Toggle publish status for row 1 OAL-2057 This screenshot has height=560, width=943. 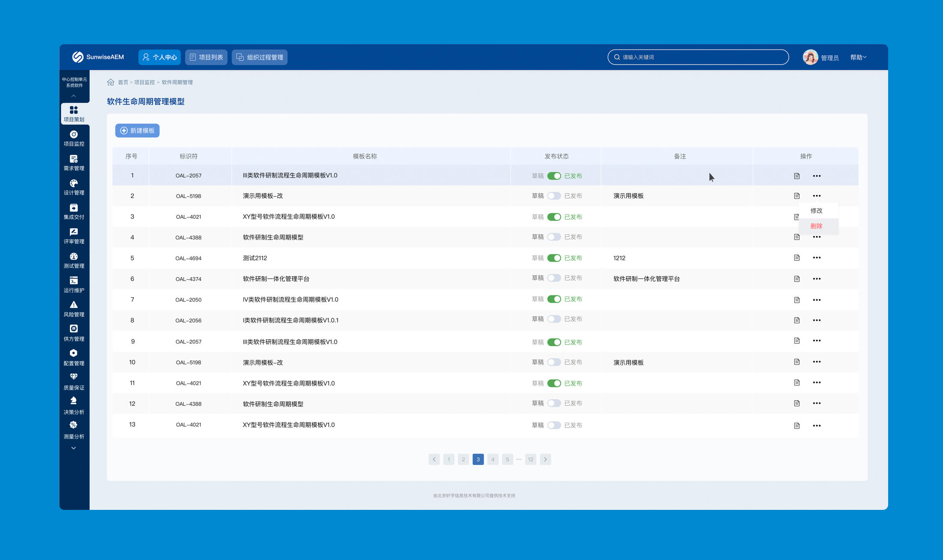(554, 176)
